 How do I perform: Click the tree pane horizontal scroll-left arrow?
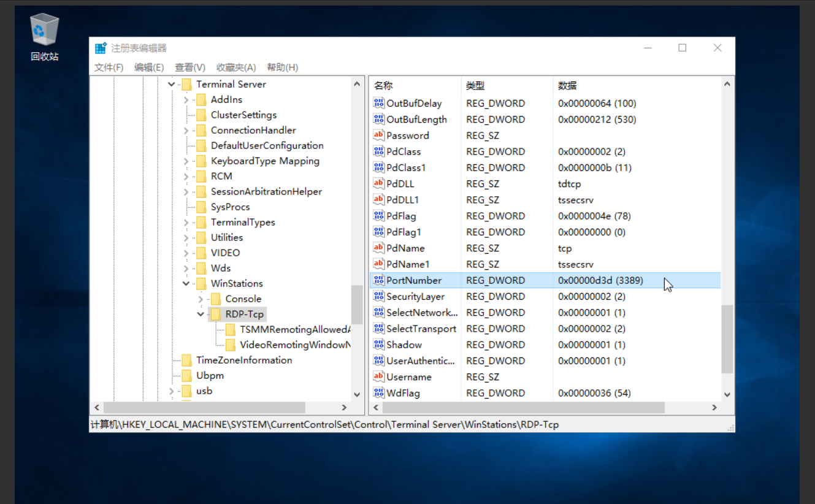click(96, 407)
